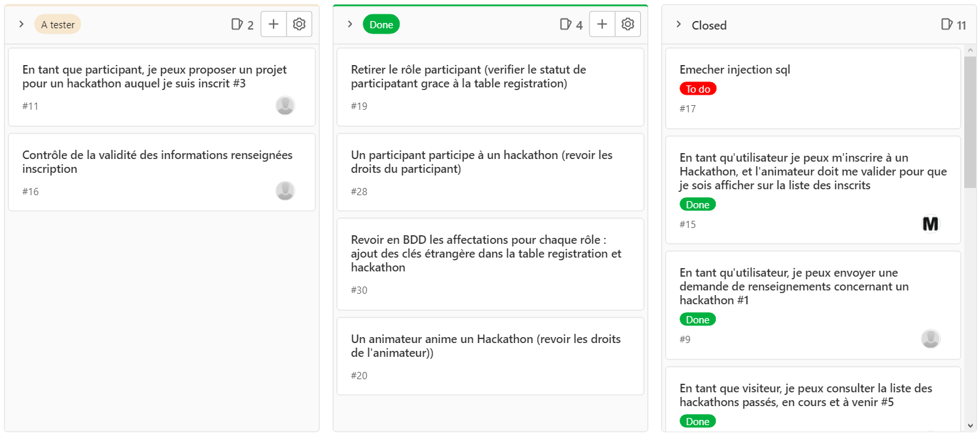Click assignee avatar on issue #16
This screenshot has height=437, width=980.
[x=285, y=191]
